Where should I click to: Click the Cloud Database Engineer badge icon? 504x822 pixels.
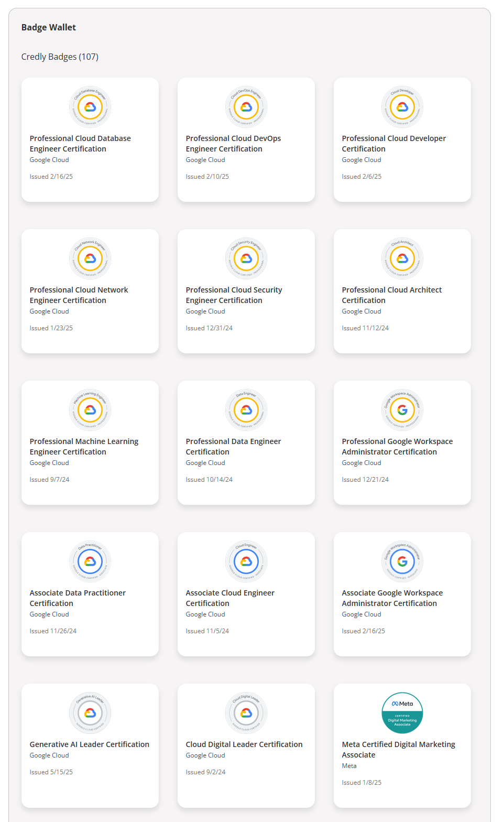pyautogui.click(x=90, y=107)
